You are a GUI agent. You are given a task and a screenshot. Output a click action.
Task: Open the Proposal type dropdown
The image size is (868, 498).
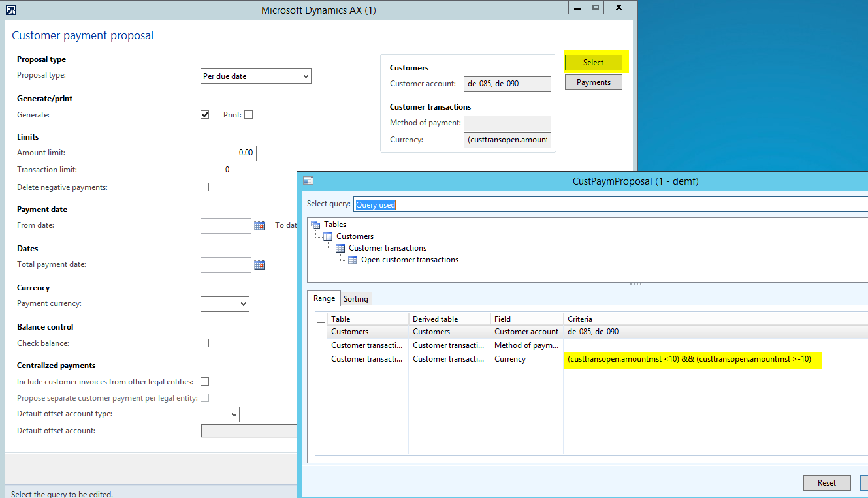pos(256,76)
